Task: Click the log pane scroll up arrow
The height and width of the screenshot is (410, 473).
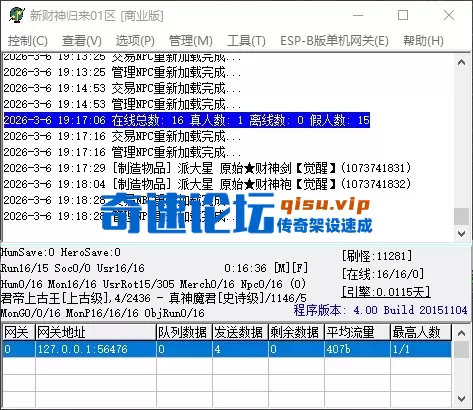Action: tap(462, 62)
